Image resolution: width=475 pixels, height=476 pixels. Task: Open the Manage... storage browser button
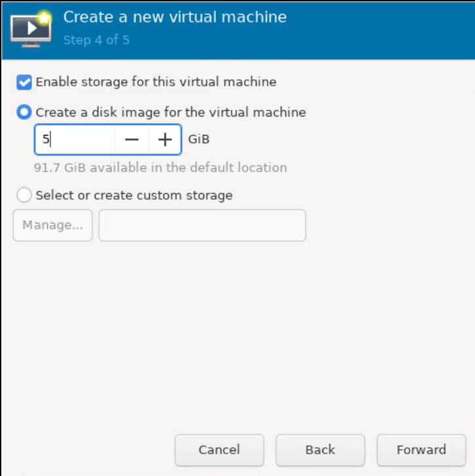(x=52, y=225)
